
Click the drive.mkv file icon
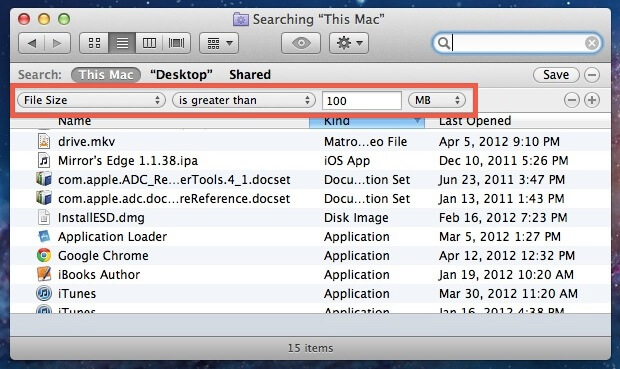tap(44, 141)
